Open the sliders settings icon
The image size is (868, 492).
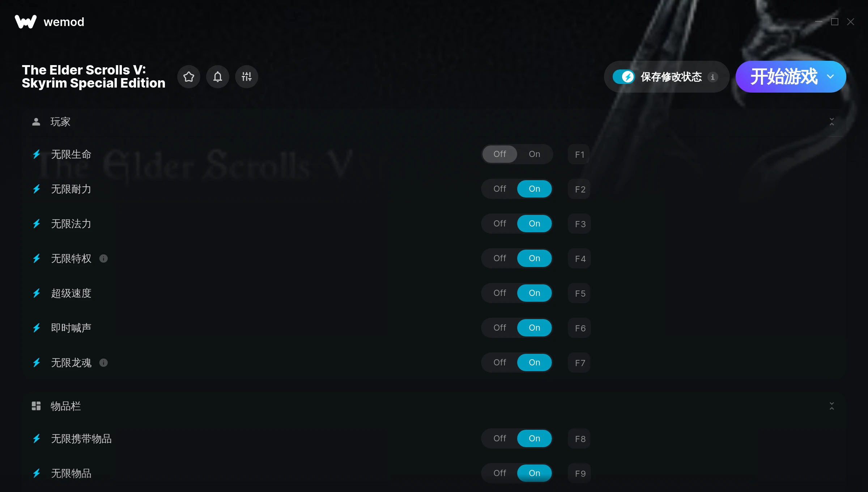click(x=247, y=77)
